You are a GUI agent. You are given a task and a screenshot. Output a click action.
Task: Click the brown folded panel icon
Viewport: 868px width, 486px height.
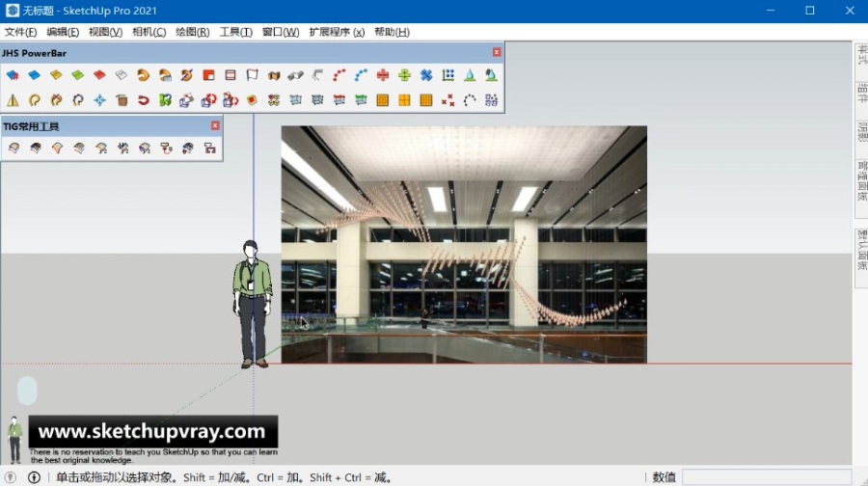274,74
